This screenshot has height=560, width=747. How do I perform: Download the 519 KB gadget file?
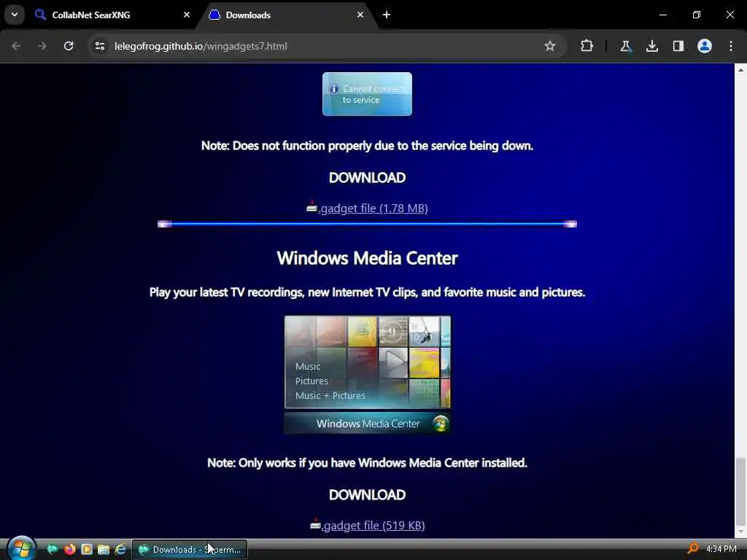coord(373,525)
